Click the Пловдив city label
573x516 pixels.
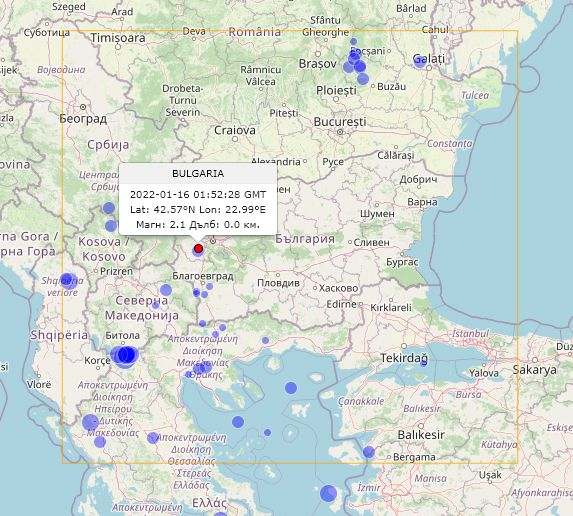tap(278, 283)
